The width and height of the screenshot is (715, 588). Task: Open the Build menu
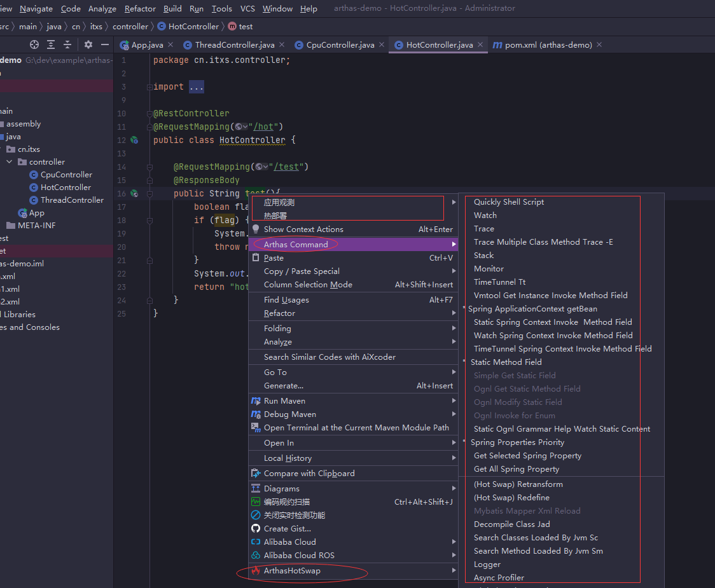172,9
